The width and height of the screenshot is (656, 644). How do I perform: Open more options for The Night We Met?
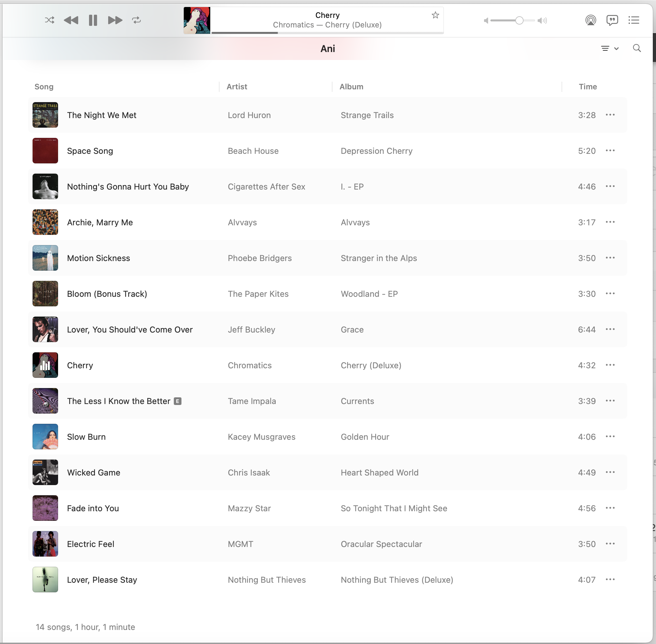610,115
